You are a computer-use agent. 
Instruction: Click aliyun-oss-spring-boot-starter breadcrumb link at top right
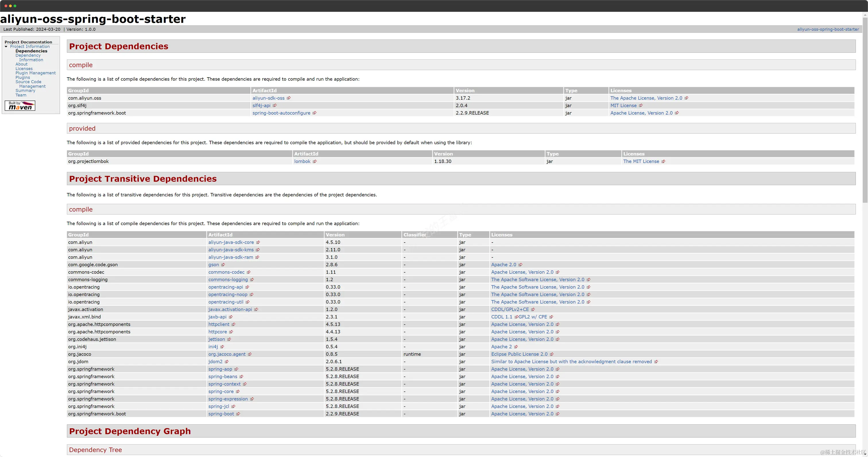pyautogui.click(x=828, y=29)
